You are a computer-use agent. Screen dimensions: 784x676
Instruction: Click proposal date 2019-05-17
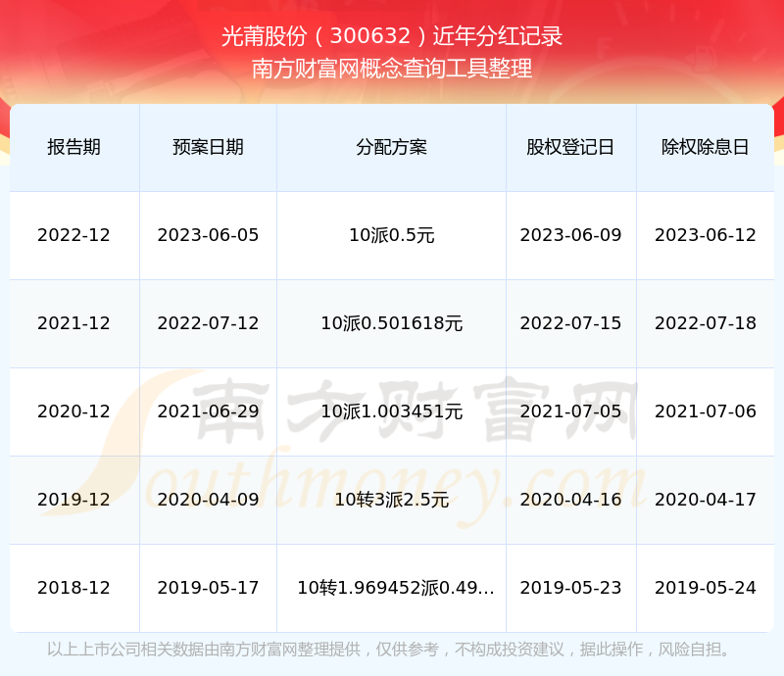tap(208, 588)
